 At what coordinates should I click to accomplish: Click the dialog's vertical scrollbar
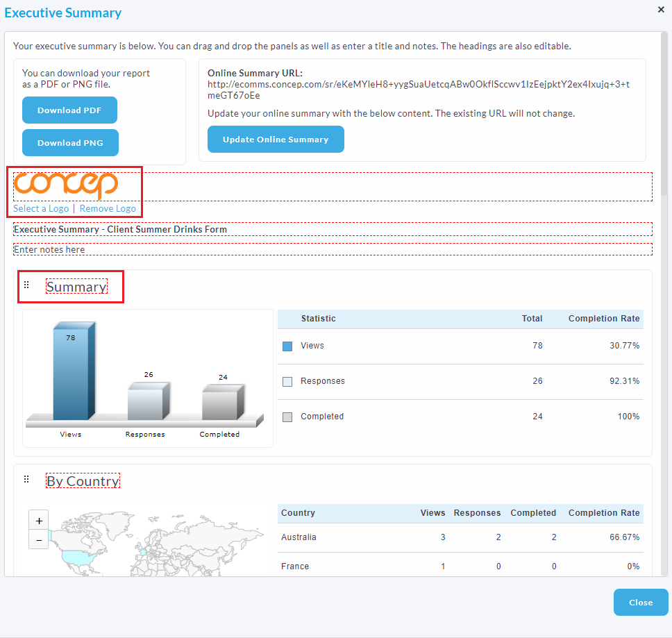click(664, 114)
